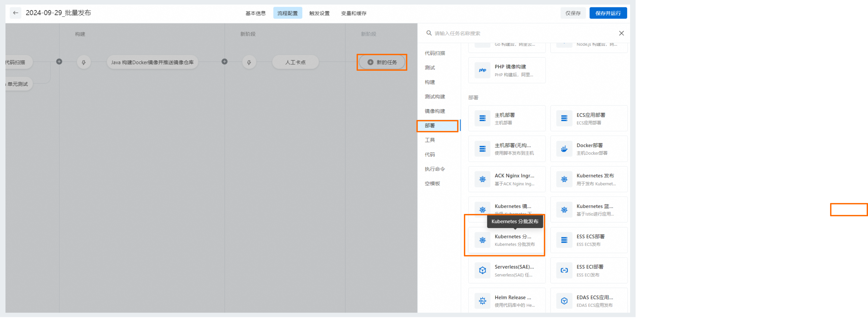868x318 pixels.
Task: Click the ESS ECI部署 icon
Action: [564, 271]
